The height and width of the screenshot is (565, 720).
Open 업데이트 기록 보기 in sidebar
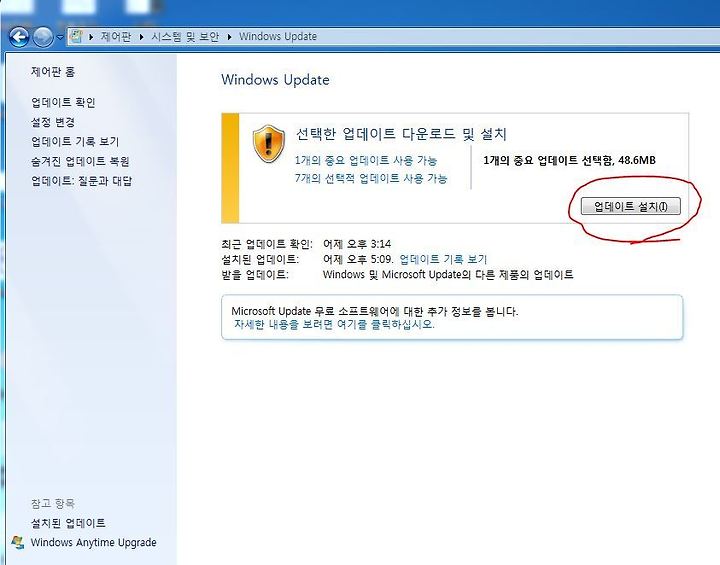(75, 141)
